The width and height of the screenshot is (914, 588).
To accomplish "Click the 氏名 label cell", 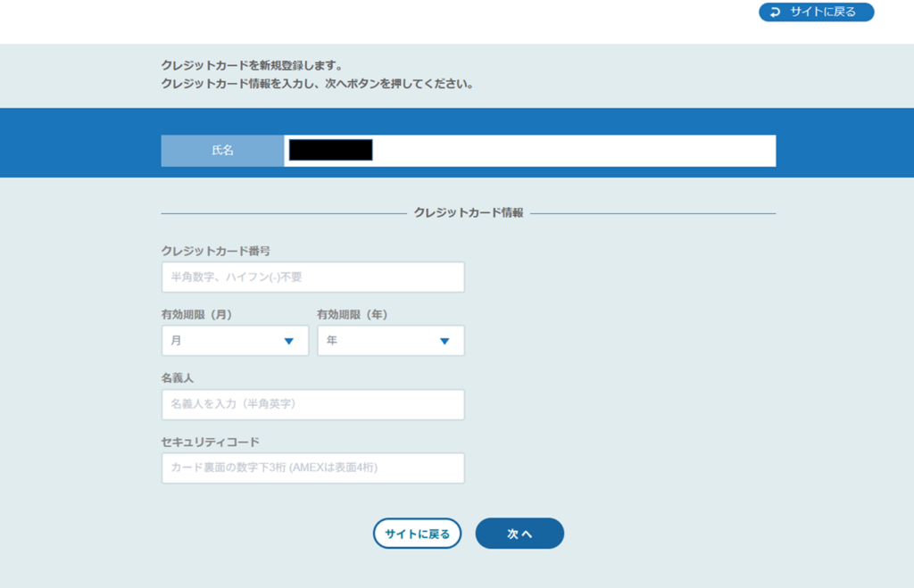I will tap(222, 151).
